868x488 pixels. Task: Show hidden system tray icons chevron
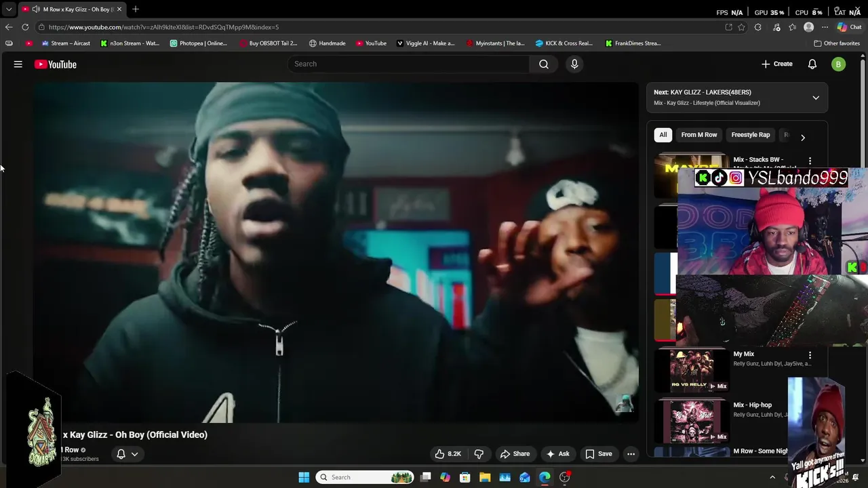point(772,477)
